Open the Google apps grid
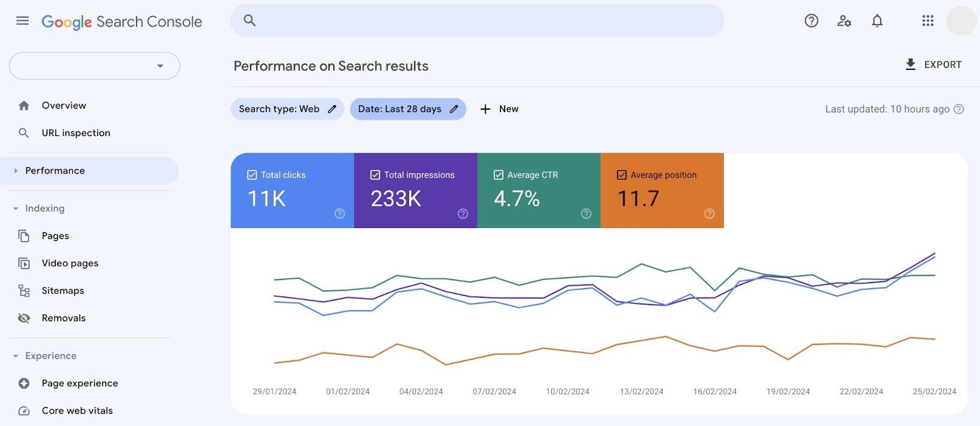The image size is (980, 426). point(928,21)
